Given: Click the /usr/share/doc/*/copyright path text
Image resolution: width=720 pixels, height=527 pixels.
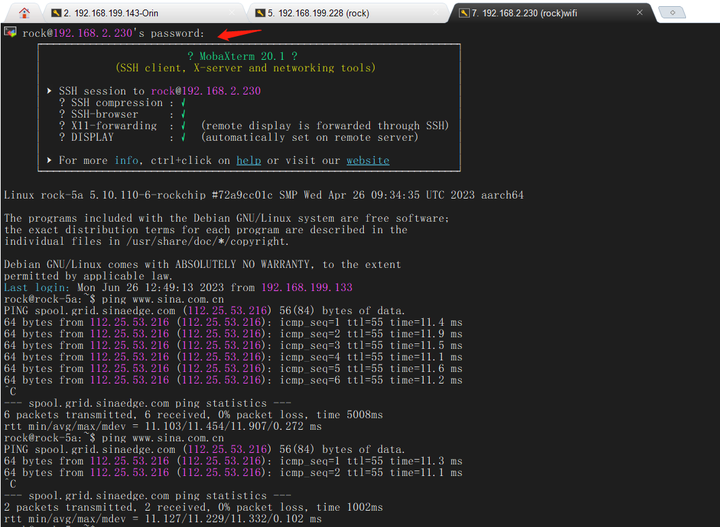Looking at the screenshot, I should point(208,241).
